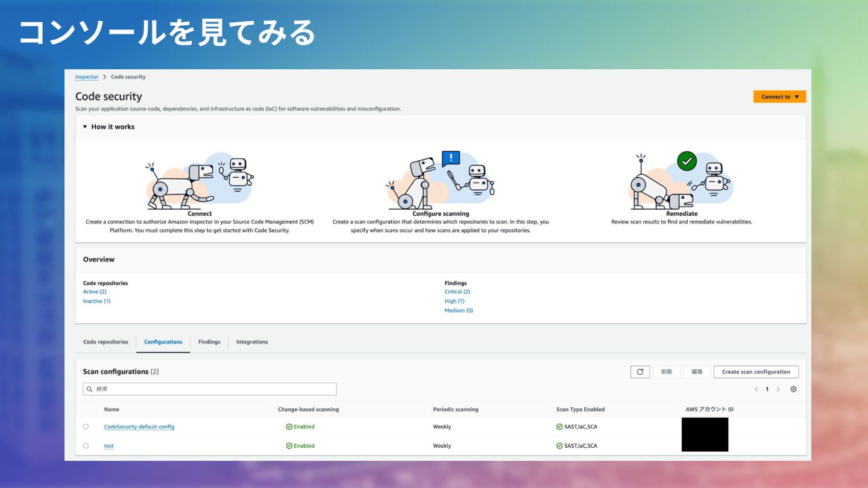868x488 pixels.
Task: Open Critical (2) findings link
Action: (x=458, y=292)
